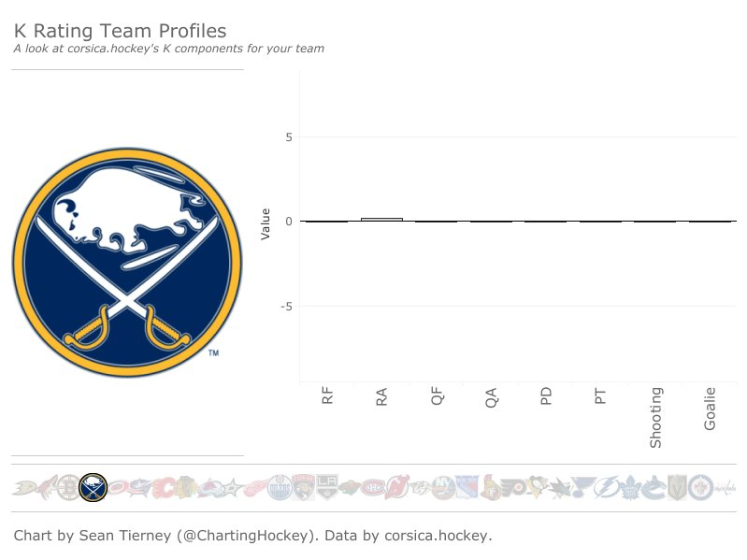Choose the Calgary Flames logo
Screen dimensions: 747x560
tap(163, 488)
